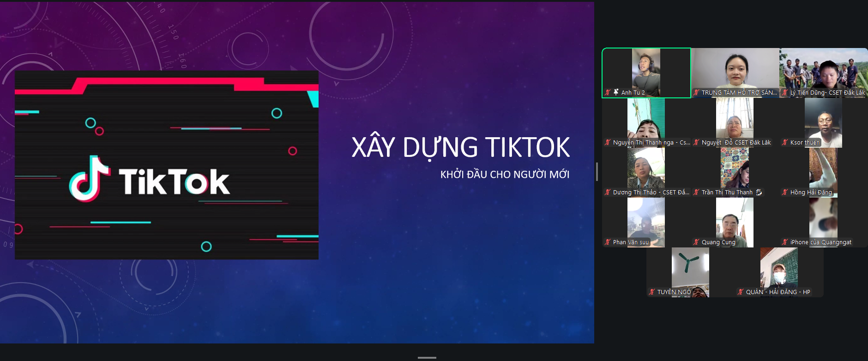Click muted mic icon for iPhone của Quangngat
Screen dimensions: 868x361
coord(785,242)
